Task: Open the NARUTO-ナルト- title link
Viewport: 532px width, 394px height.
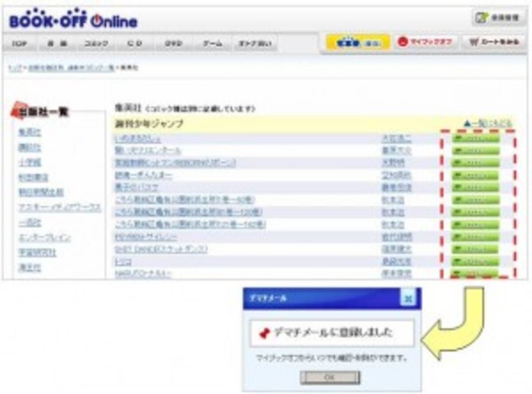Action: click(143, 274)
